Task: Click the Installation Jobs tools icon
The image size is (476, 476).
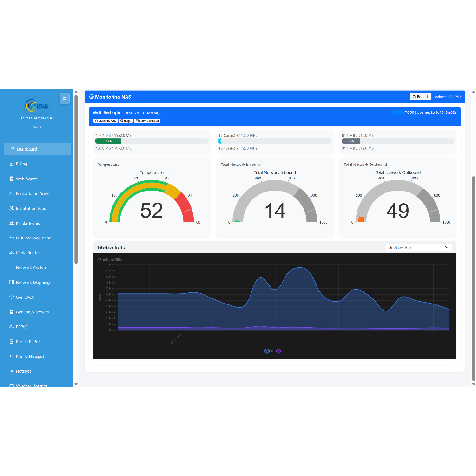Action: pyautogui.click(x=12, y=208)
